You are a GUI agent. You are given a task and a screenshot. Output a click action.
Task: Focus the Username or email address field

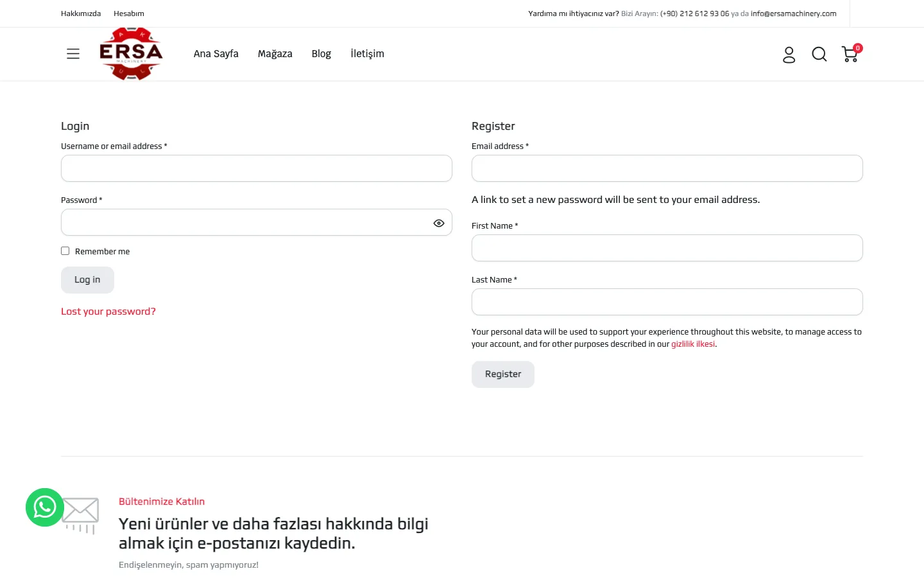click(257, 168)
